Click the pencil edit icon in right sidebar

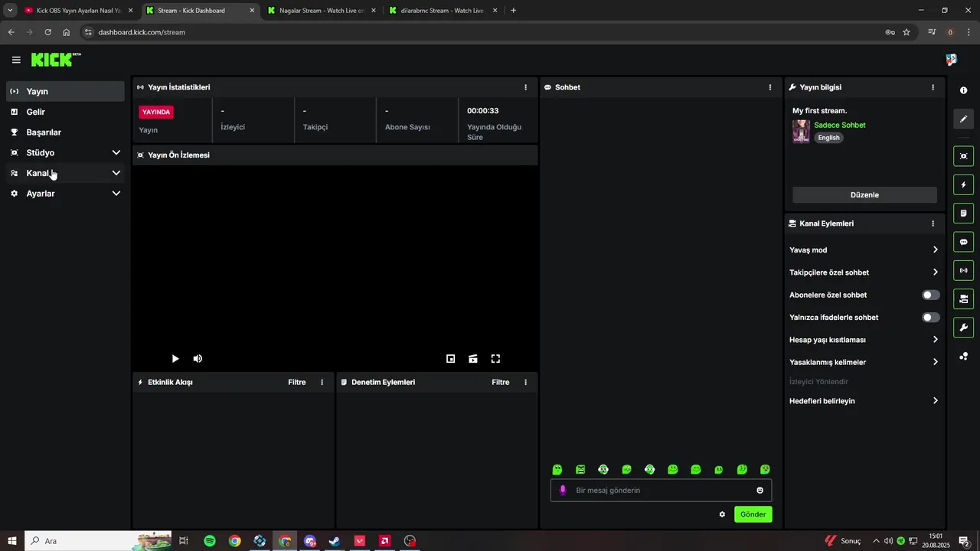tap(963, 119)
